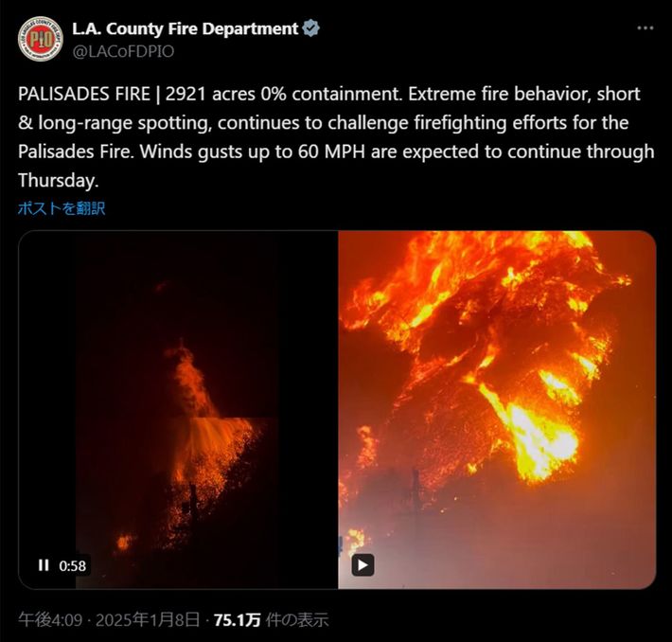Play the second fire video
This screenshot has height=642, width=672.
363,564
